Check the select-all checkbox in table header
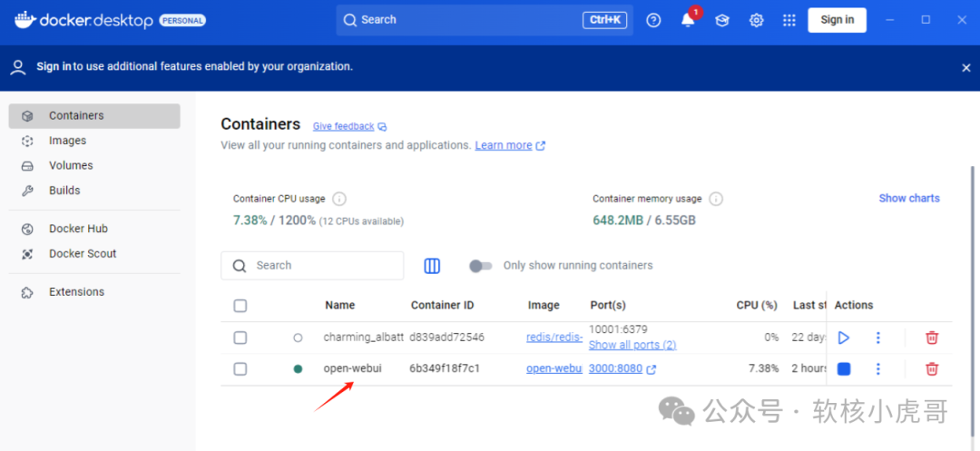 click(x=240, y=306)
